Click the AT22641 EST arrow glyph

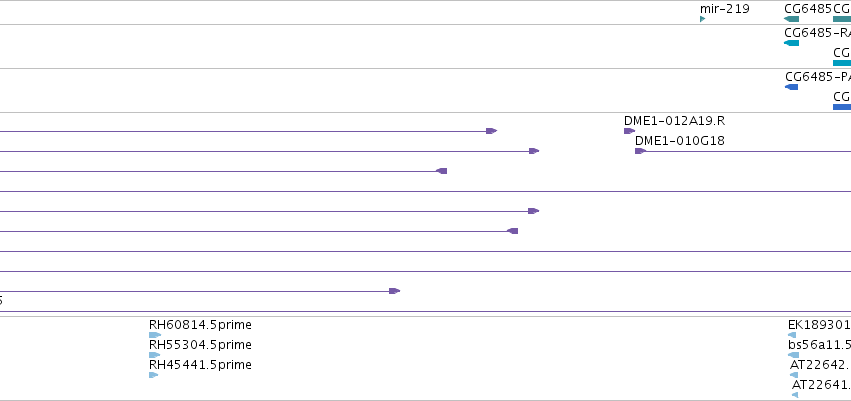[x=795, y=395]
